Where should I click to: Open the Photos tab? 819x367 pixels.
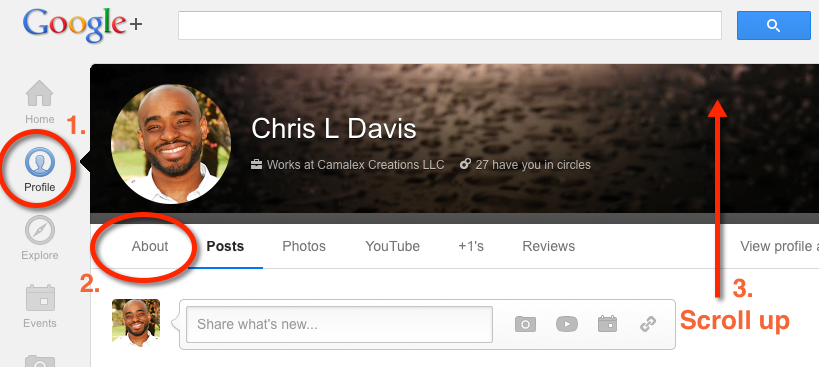click(x=304, y=246)
